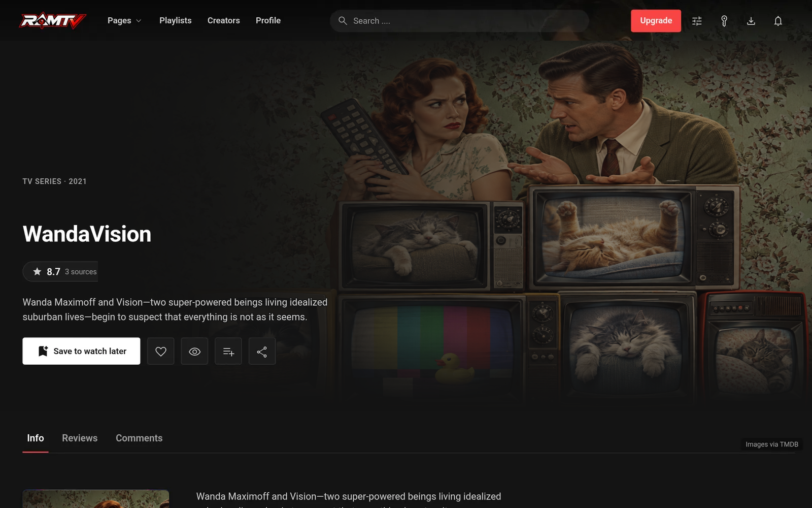
Task: Switch to the Reviews tab
Action: pos(80,438)
